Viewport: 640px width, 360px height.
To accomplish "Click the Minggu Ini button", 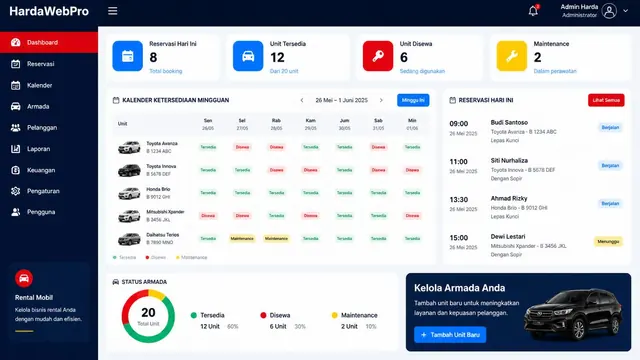I will coord(413,100).
